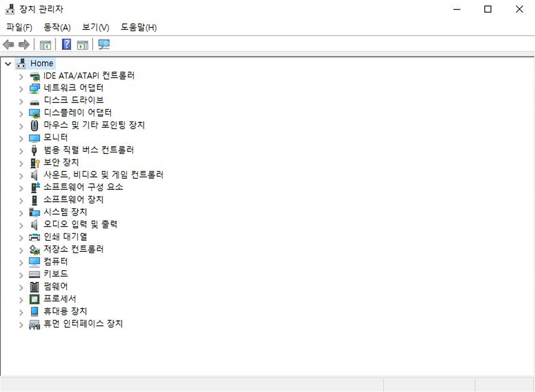Viewport: 535px width, 392px height.
Task: Expand the IDE ATA/ATAPI 컨트롤러 category
Action: coord(21,76)
